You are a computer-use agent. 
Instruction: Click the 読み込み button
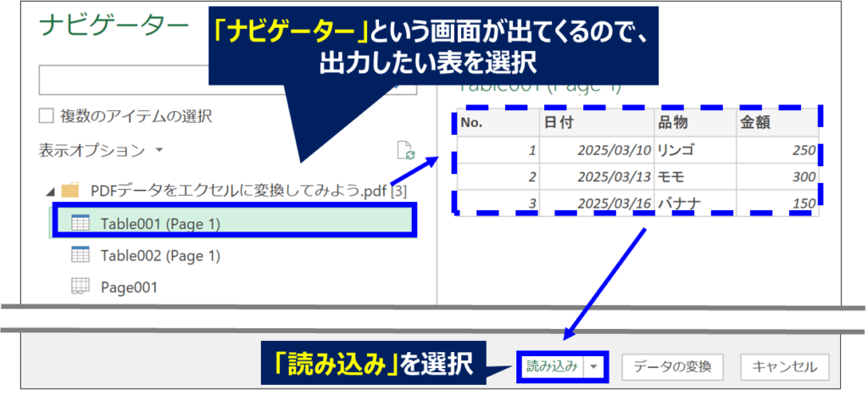click(x=551, y=366)
